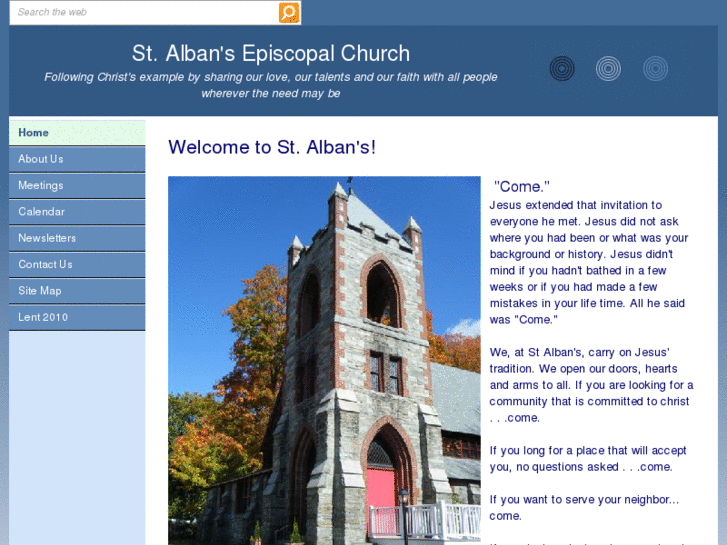Click the "Come." quote heading
Viewport: 727px width, 545px height.
(522, 186)
